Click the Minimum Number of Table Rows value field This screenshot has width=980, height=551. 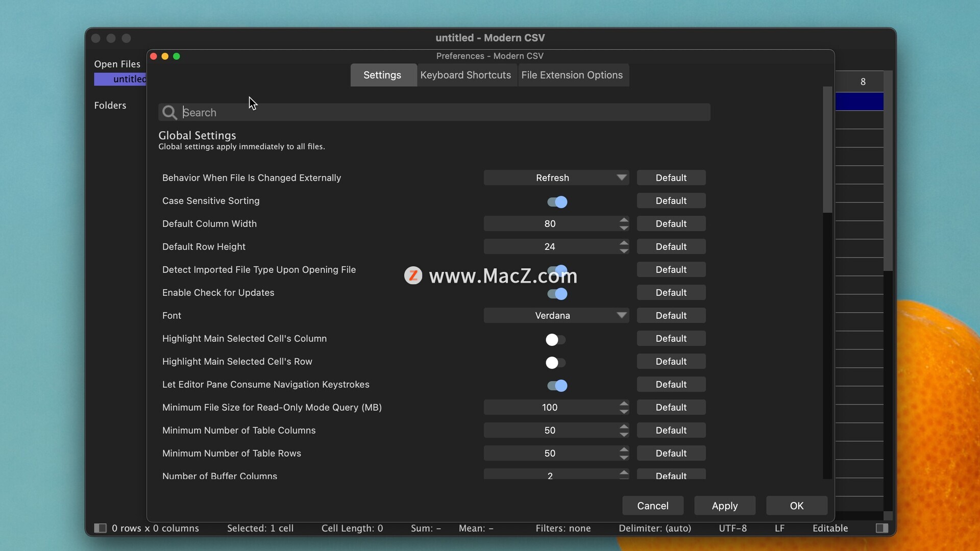pyautogui.click(x=550, y=453)
